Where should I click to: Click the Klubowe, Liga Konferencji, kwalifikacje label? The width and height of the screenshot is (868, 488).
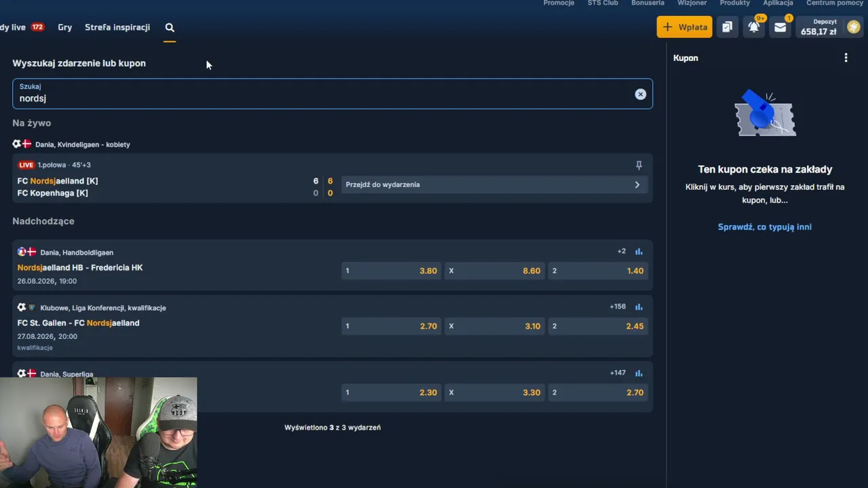pyautogui.click(x=103, y=308)
